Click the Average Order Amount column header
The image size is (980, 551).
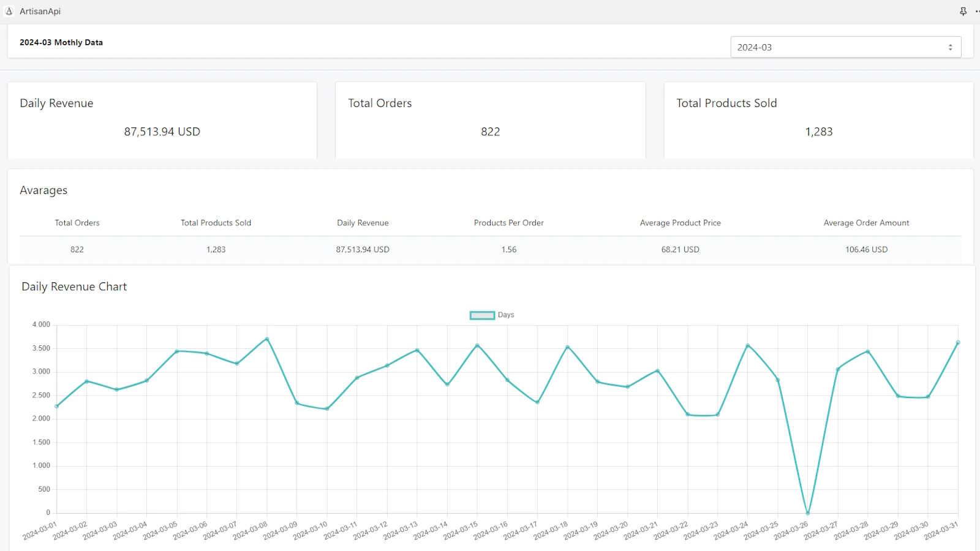[866, 223]
